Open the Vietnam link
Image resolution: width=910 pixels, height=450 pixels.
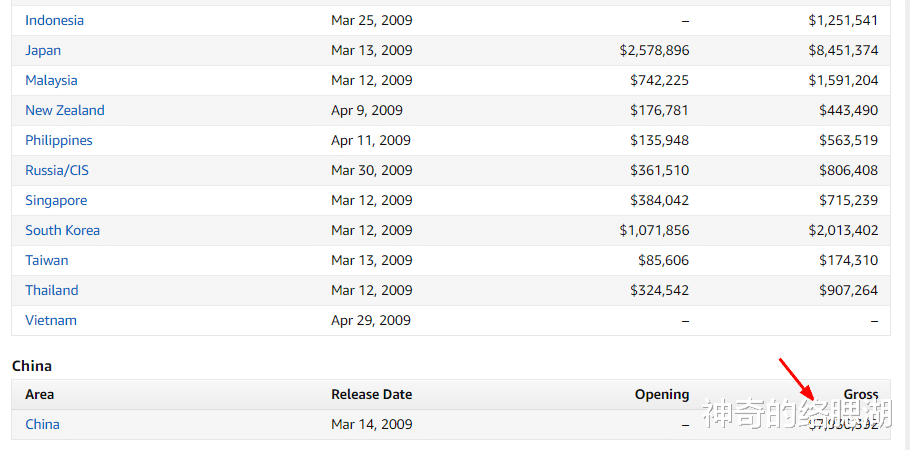coord(51,320)
